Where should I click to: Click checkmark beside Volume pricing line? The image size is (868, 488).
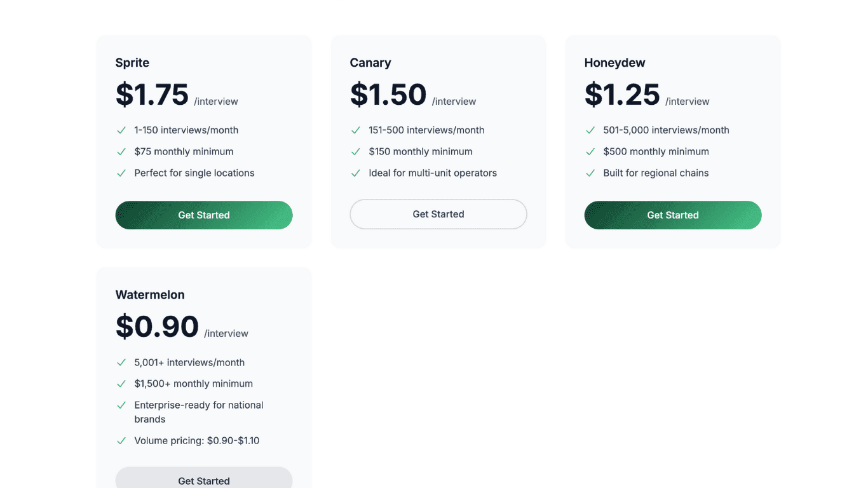point(121,441)
